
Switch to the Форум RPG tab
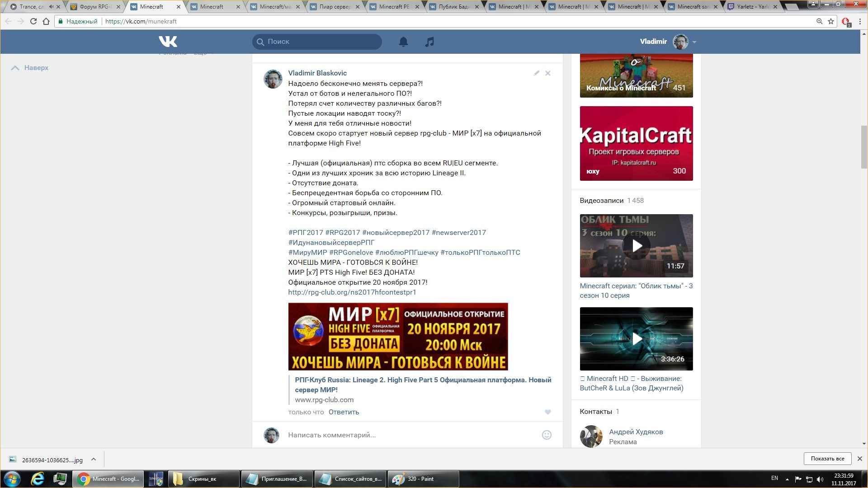point(95,7)
